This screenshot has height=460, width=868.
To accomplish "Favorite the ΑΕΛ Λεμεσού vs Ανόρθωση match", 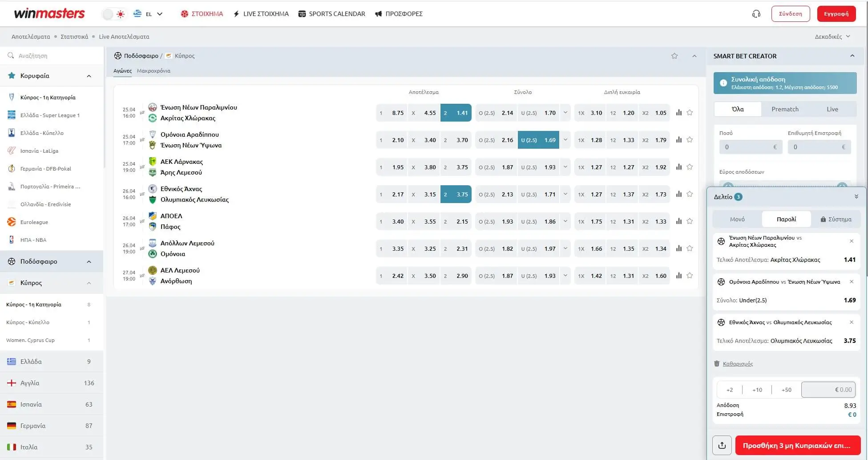I will pos(690,276).
